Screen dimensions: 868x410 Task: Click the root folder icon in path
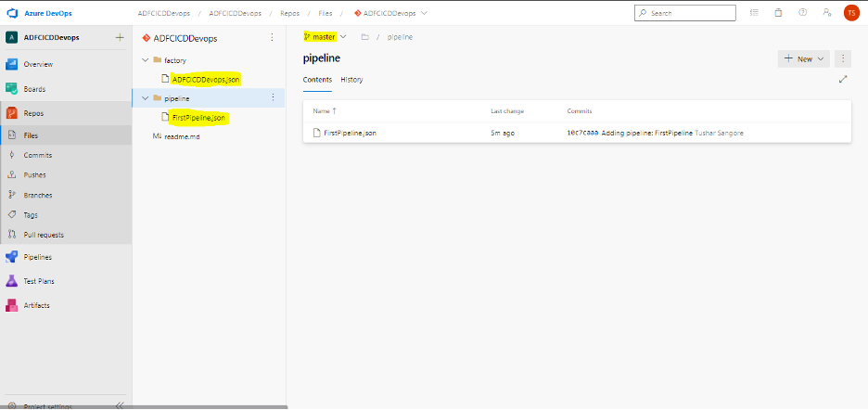(x=364, y=37)
